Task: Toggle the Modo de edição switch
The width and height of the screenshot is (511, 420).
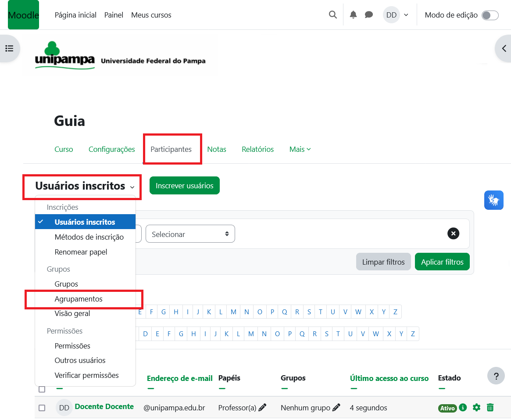Action: click(x=490, y=15)
